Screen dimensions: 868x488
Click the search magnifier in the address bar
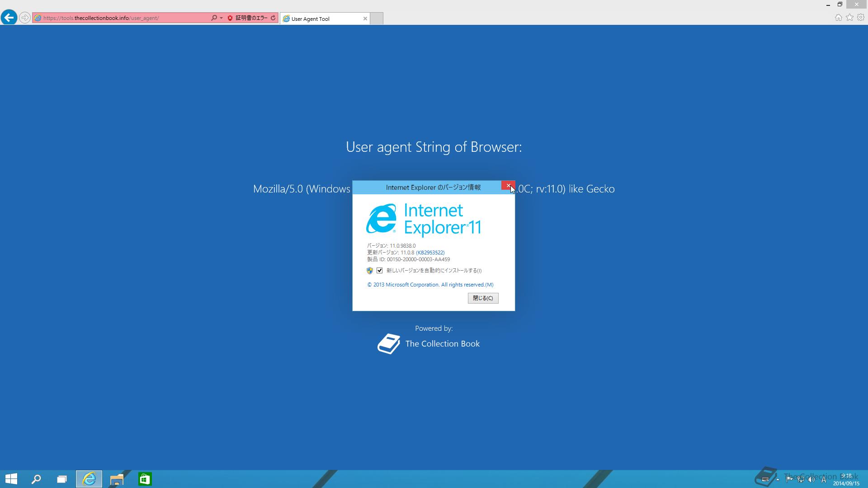(214, 18)
